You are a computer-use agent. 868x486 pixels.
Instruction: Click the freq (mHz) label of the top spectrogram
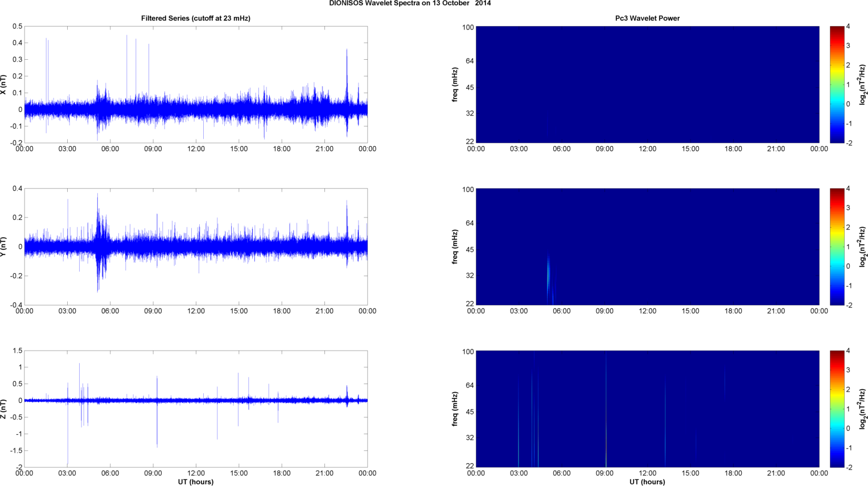[455, 85]
